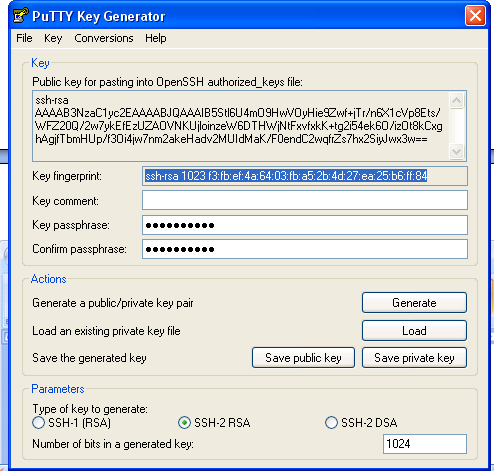Screen dimensions: 494x471
Task: Click the Generate button
Action: pos(414,303)
